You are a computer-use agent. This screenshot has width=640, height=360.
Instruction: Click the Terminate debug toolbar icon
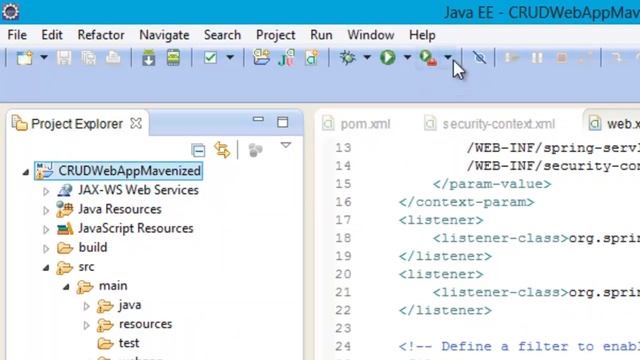[x=562, y=58]
